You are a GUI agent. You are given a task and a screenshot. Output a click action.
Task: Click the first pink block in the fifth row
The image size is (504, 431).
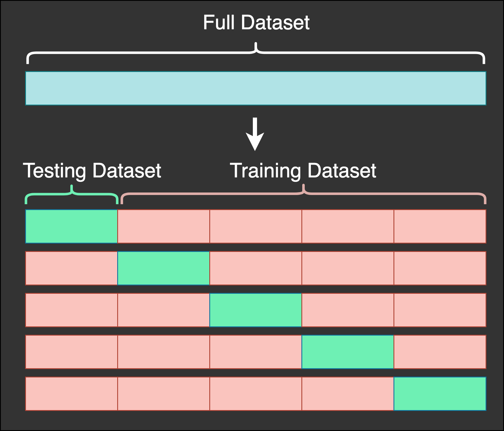tap(71, 394)
